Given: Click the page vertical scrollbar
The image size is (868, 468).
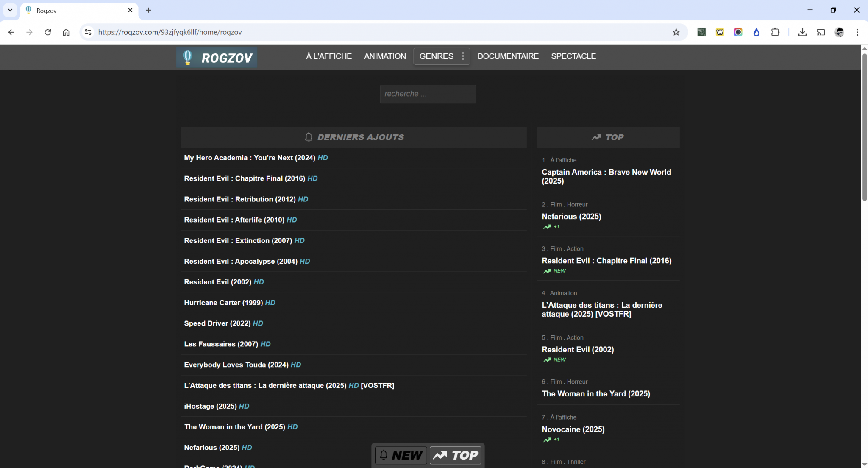Looking at the screenshot, I should coord(864,127).
